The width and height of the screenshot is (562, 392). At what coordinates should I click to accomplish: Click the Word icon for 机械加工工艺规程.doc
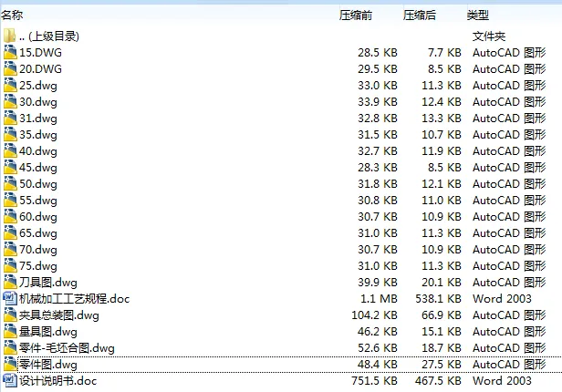(x=10, y=299)
